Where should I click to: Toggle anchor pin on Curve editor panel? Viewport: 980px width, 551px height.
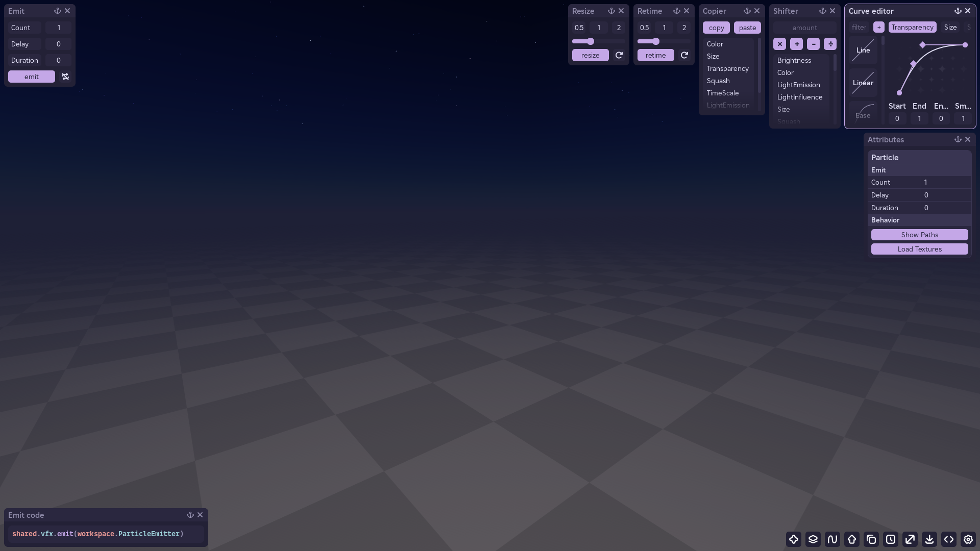tap(958, 11)
